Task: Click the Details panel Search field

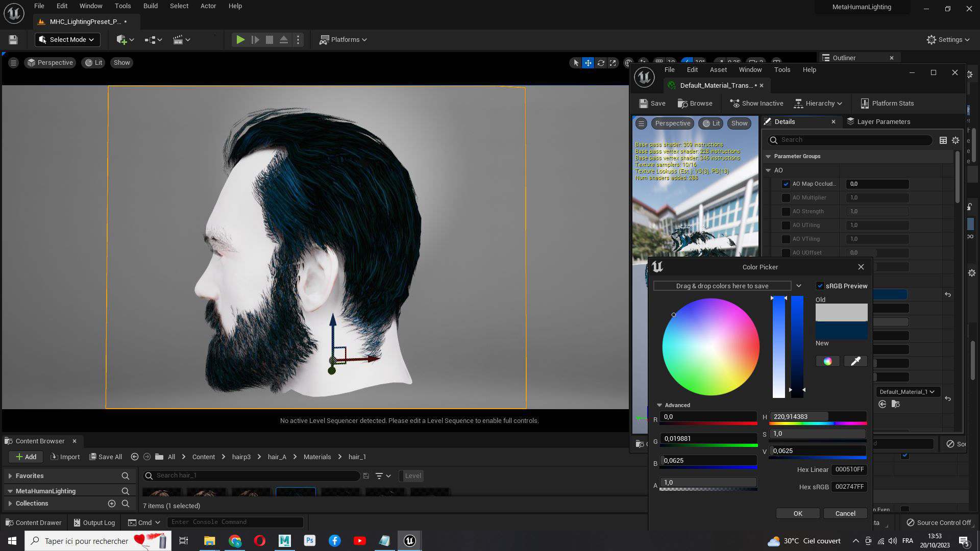Action: click(x=850, y=140)
